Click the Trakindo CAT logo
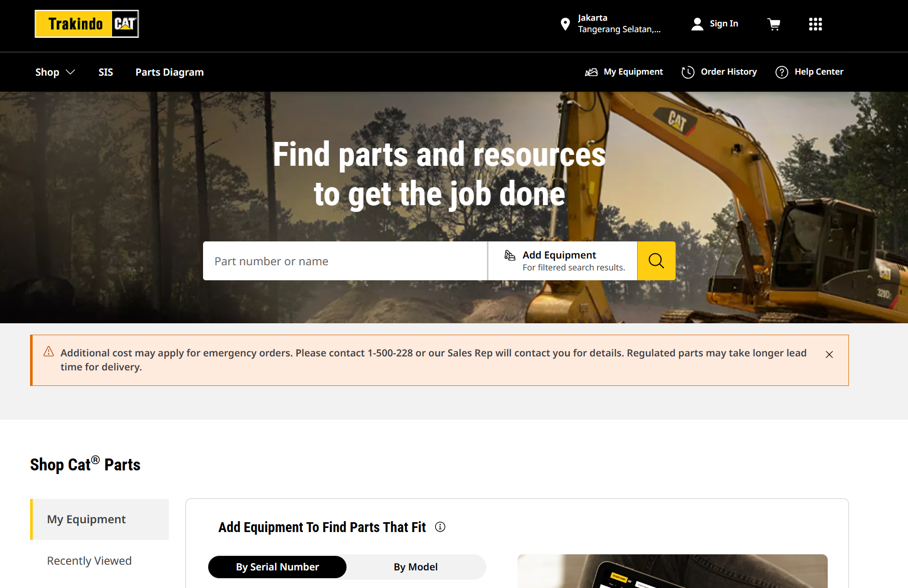 tap(87, 24)
